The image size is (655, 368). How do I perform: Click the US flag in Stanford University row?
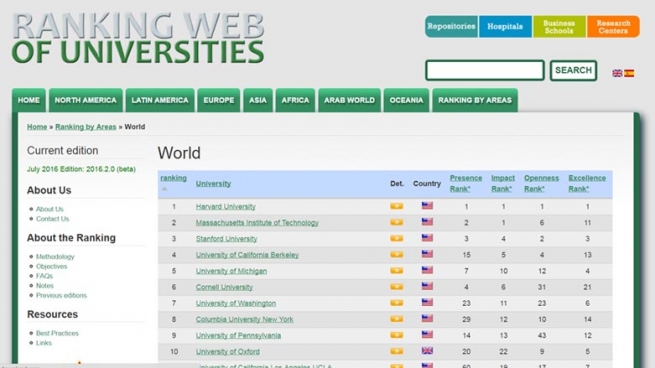427,238
